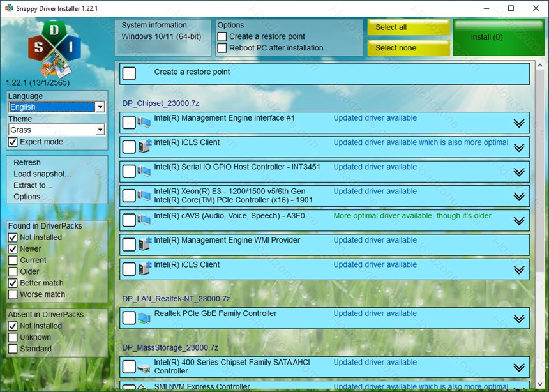Click the Management Engine WMI Provider icon
The image size is (549, 392).
[145, 244]
